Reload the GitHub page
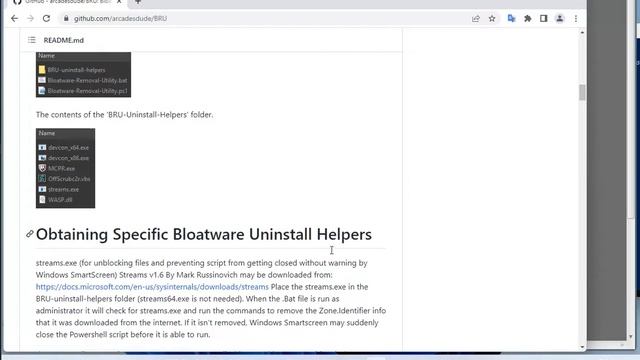Viewport: 640px width, 360px height. coord(46,18)
